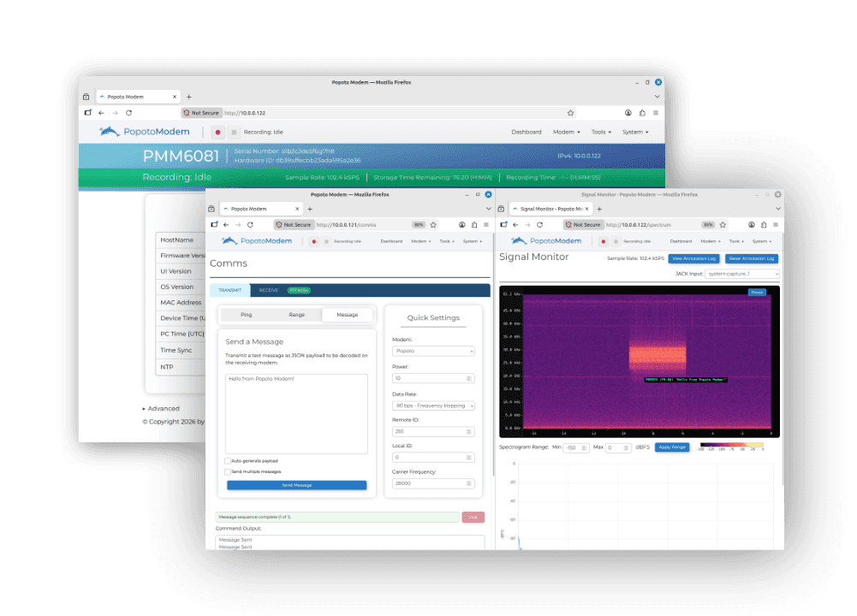Viewport: 857px width, 616px height.
Task: Open the Data Rate dropdown
Action: tap(433, 406)
